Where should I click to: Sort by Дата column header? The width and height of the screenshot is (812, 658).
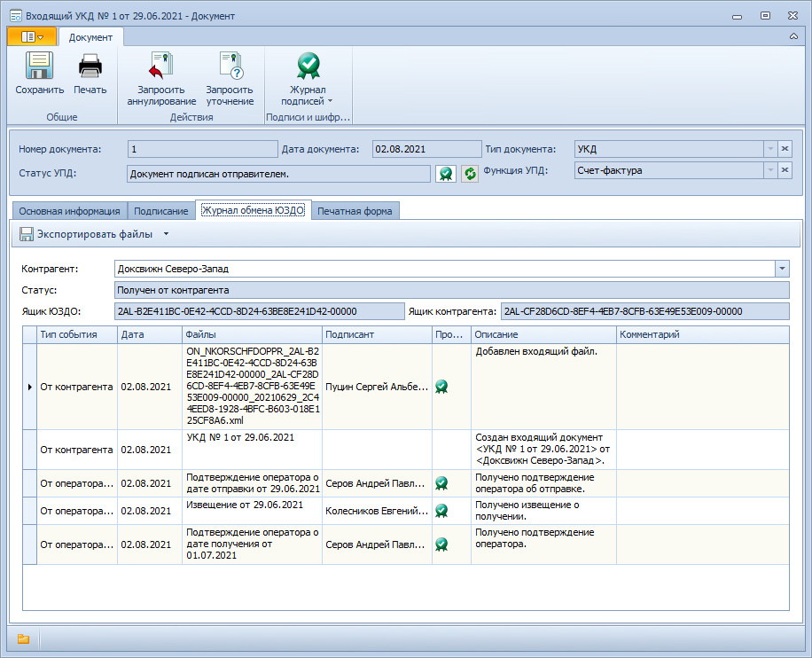tap(148, 334)
